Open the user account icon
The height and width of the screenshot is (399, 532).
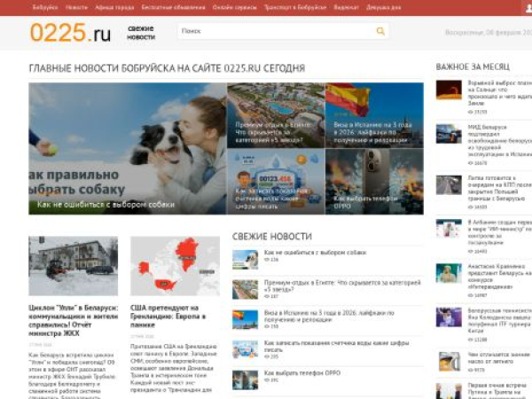coord(528,7)
